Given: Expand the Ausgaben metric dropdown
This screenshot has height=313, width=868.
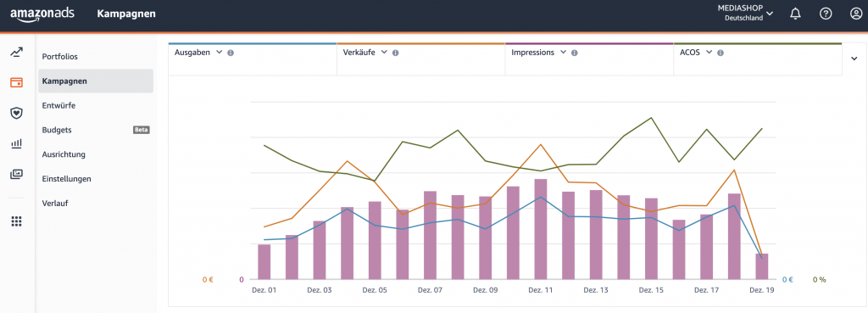Looking at the screenshot, I should 219,52.
